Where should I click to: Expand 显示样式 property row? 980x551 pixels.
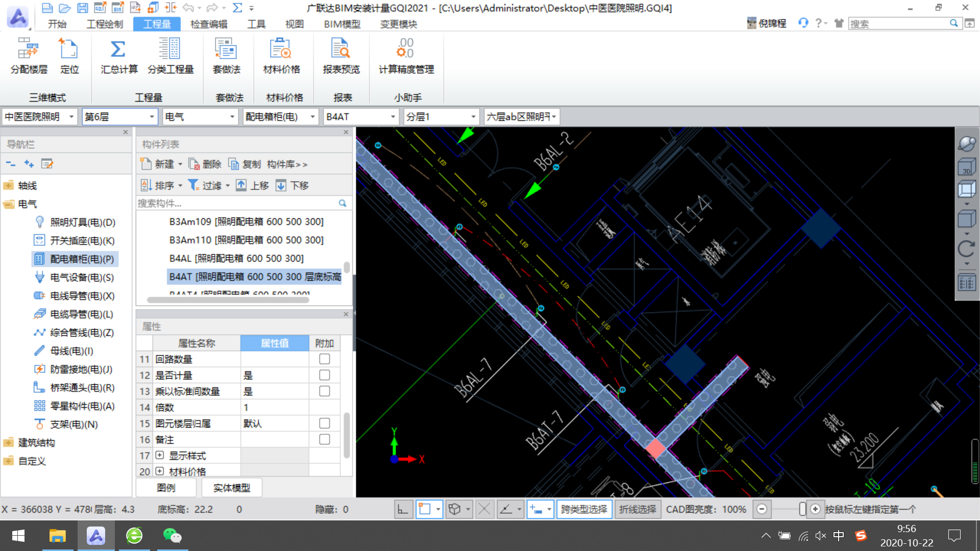click(160, 455)
